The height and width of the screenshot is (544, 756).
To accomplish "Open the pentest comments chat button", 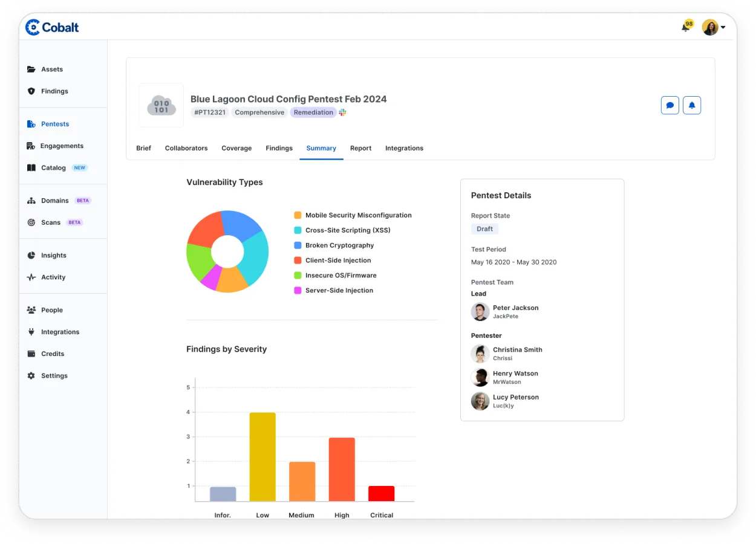I will 670,105.
